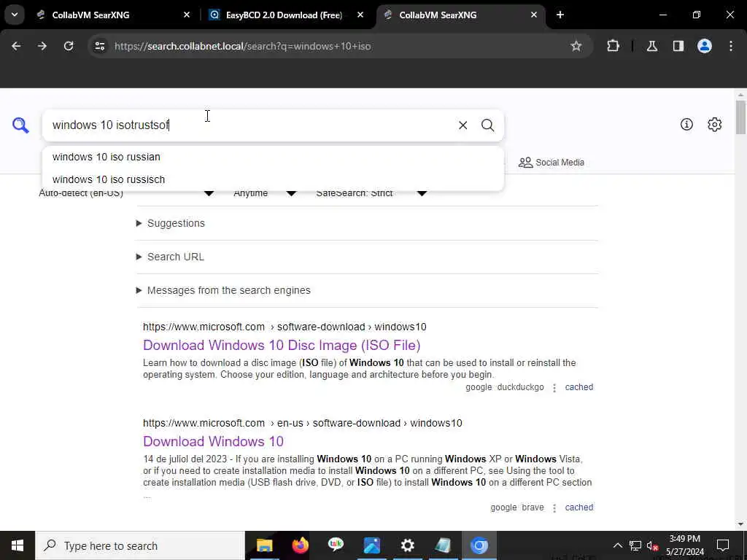
Task: Open the muted volume tray icon
Action: 653,545
